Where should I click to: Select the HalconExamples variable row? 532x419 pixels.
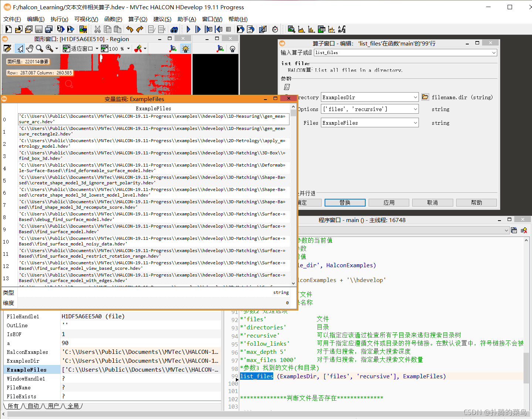pos(112,352)
